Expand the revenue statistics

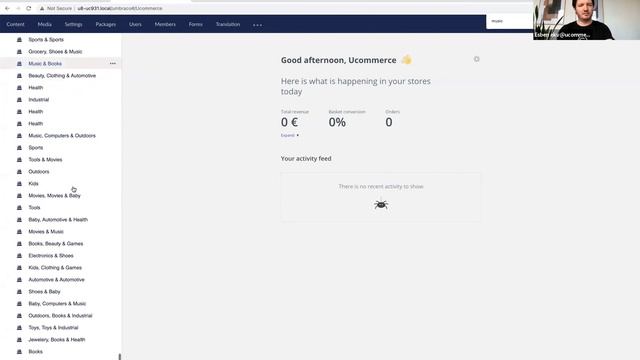click(290, 135)
